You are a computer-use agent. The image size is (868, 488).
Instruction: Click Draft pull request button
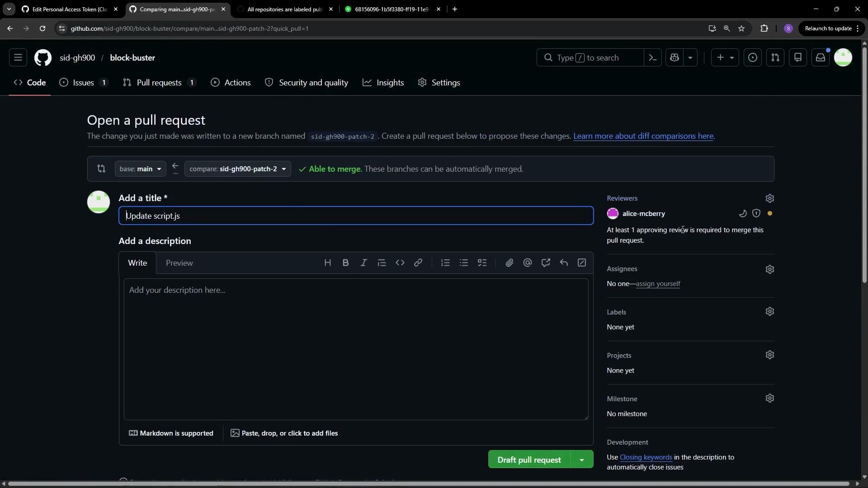529,460
